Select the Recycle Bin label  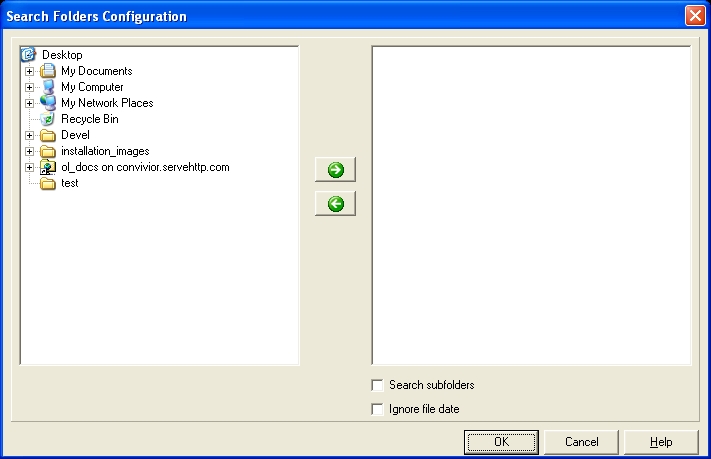pyautogui.click(x=90, y=119)
